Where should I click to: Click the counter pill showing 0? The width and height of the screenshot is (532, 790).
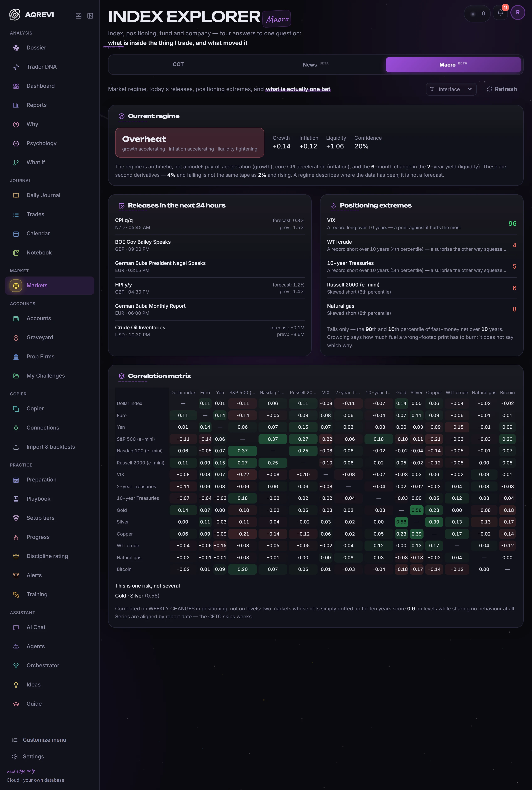tap(477, 14)
